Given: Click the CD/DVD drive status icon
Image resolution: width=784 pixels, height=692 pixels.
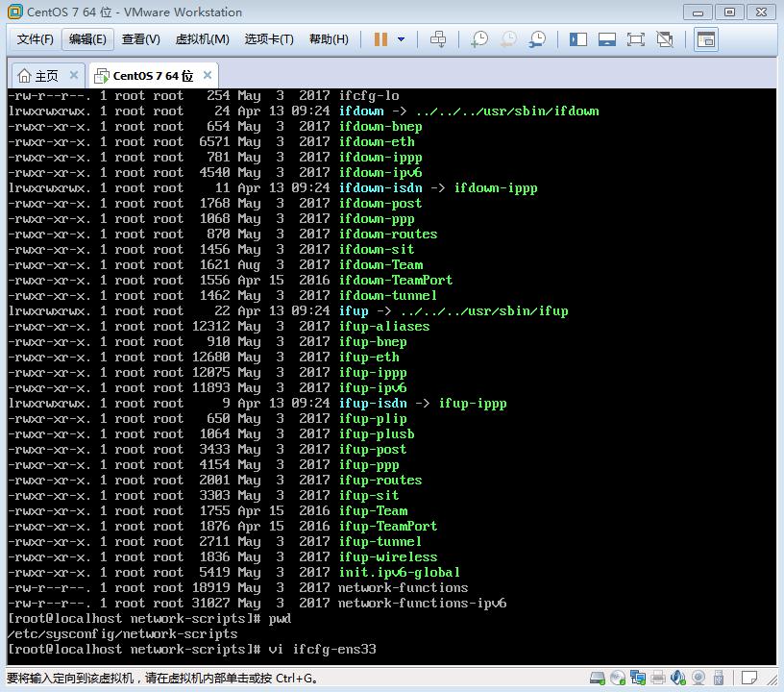Looking at the screenshot, I should (618, 678).
